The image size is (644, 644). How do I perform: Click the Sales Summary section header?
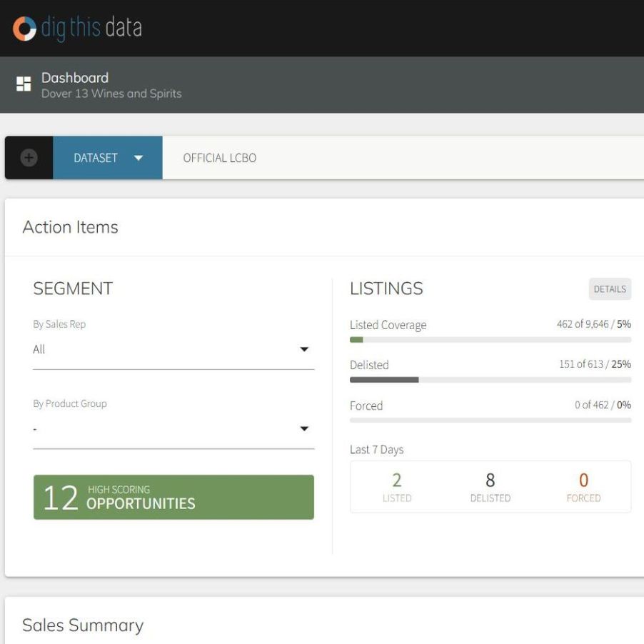tap(83, 625)
